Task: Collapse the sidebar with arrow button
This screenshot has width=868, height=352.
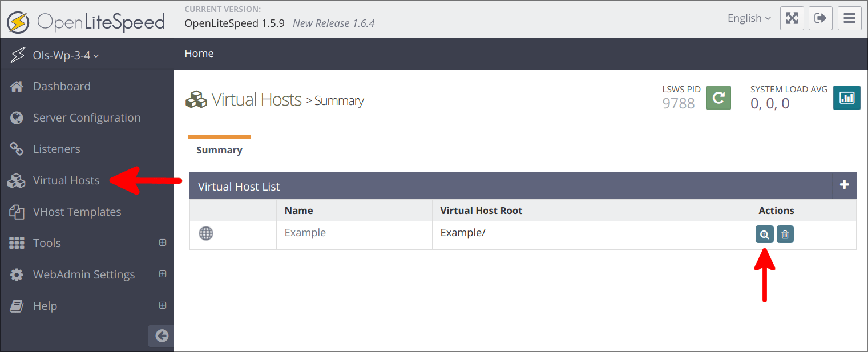Action: pos(162,336)
